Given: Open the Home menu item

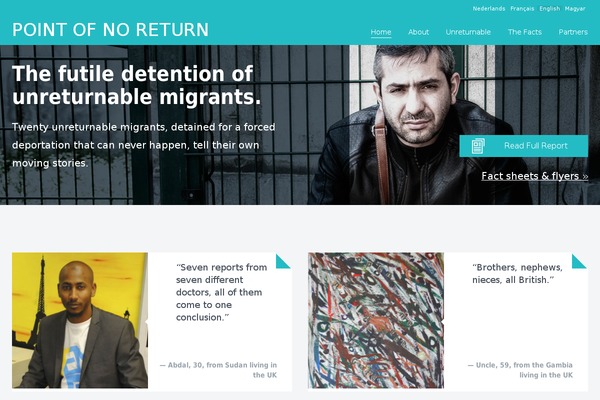Looking at the screenshot, I should [381, 32].
